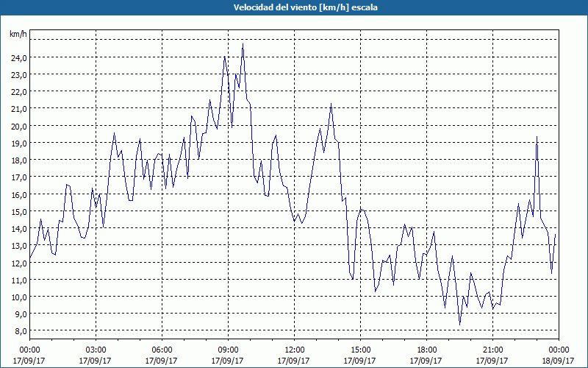Viewport: 588px width, 368px height.
Task: Click the 06:00 17/09/17 time label
Action: pos(161,355)
